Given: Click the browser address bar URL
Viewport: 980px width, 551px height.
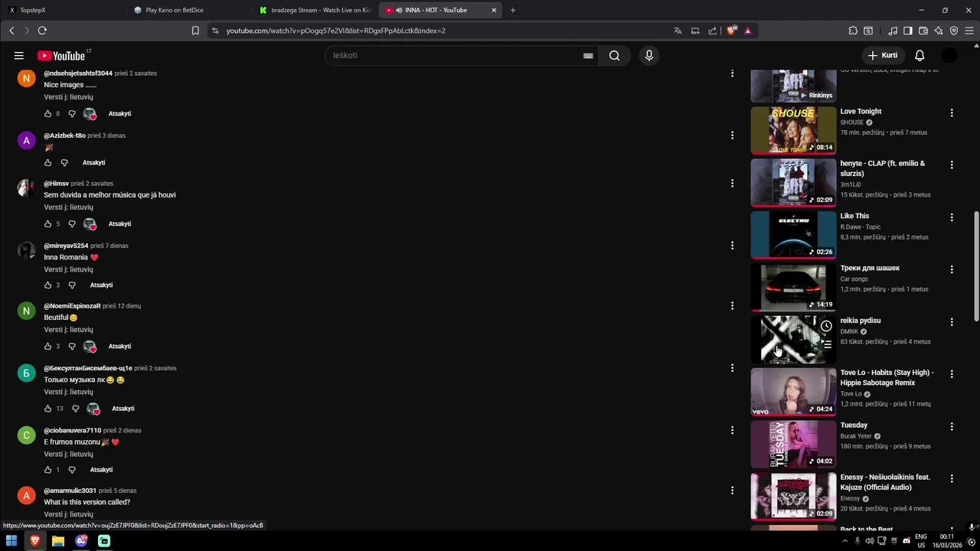Looking at the screenshot, I should (x=335, y=31).
